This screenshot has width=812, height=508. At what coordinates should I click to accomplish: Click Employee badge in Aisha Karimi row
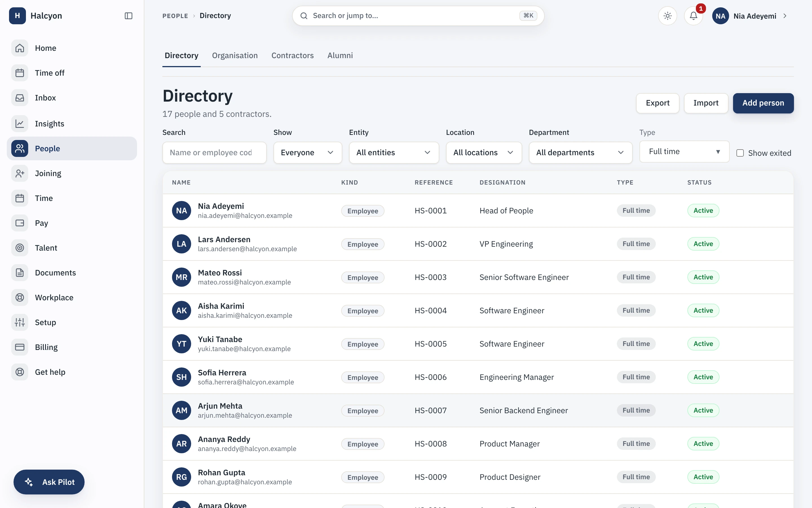pyautogui.click(x=363, y=311)
